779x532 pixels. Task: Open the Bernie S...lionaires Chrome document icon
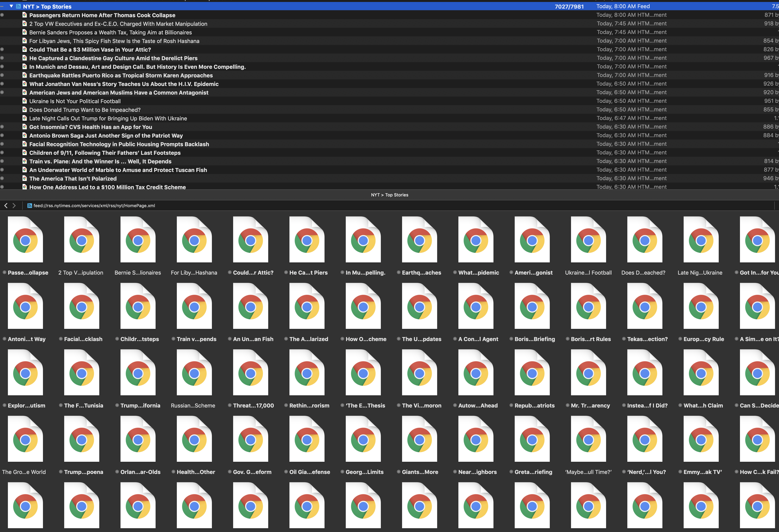(138, 239)
